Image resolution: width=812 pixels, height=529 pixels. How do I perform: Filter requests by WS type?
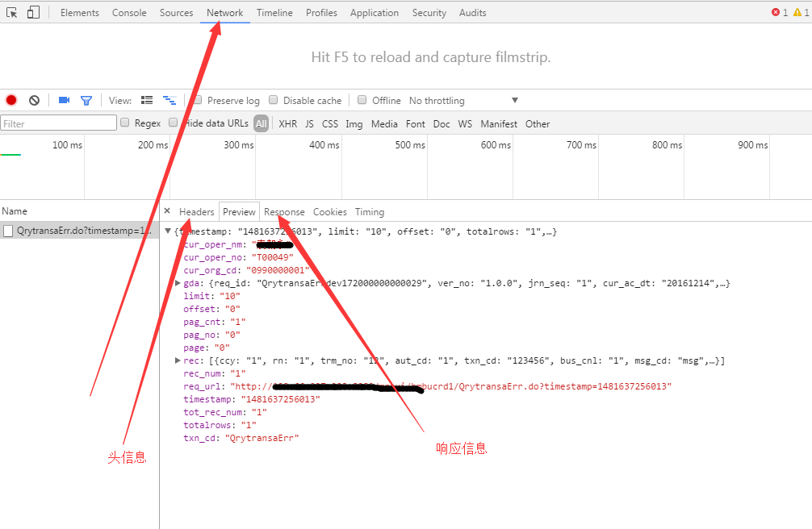(465, 123)
